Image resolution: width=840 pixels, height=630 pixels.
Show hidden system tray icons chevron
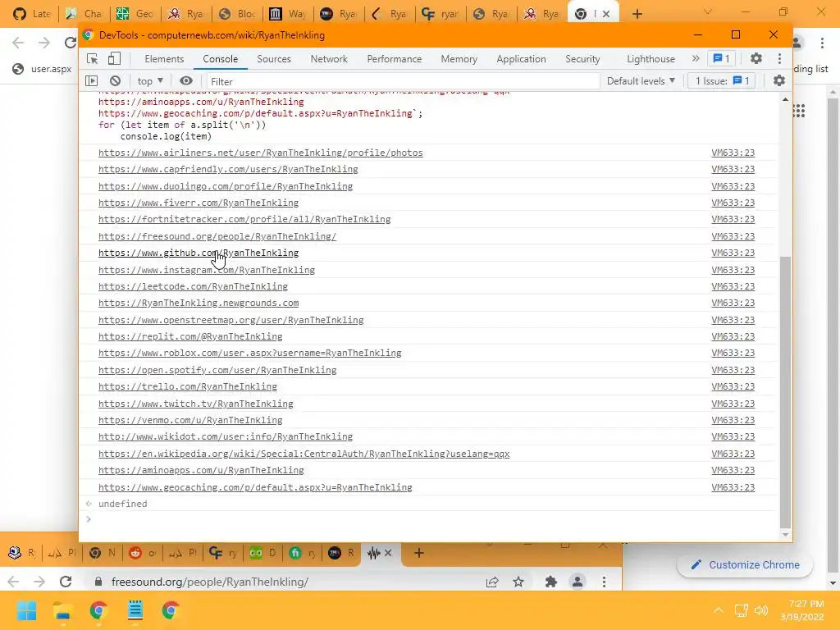[x=719, y=610]
